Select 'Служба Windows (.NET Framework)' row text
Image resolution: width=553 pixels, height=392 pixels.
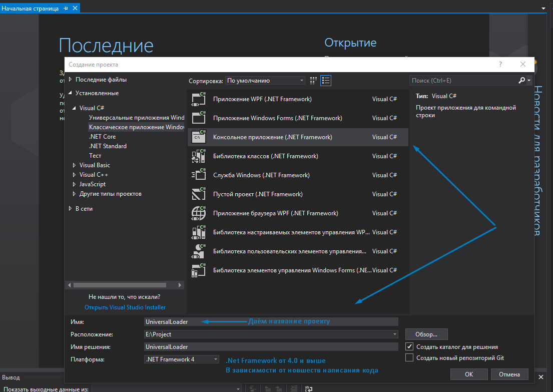261,175
